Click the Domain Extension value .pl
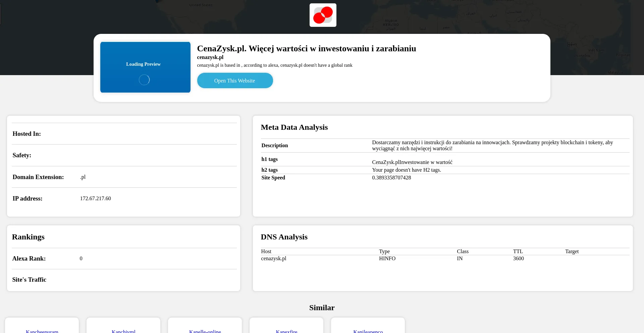The image size is (644, 333). pyautogui.click(x=83, y=177)
